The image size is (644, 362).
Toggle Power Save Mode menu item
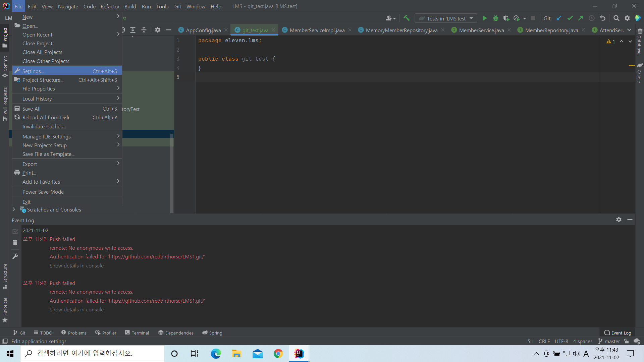[43, 192]
